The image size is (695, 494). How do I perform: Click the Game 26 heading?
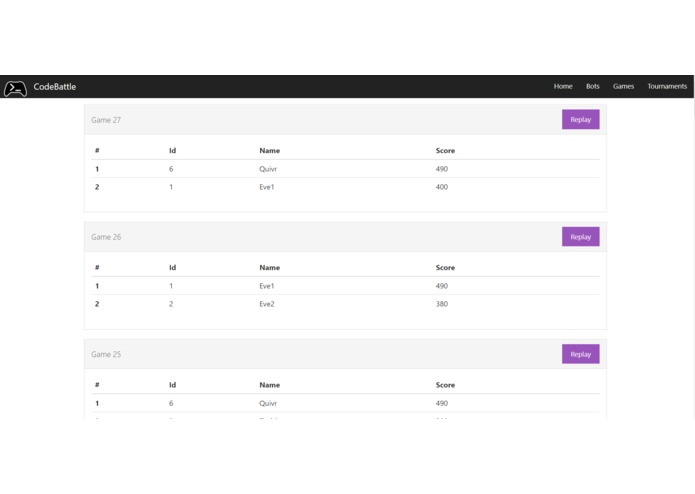[x=106, y=237]
